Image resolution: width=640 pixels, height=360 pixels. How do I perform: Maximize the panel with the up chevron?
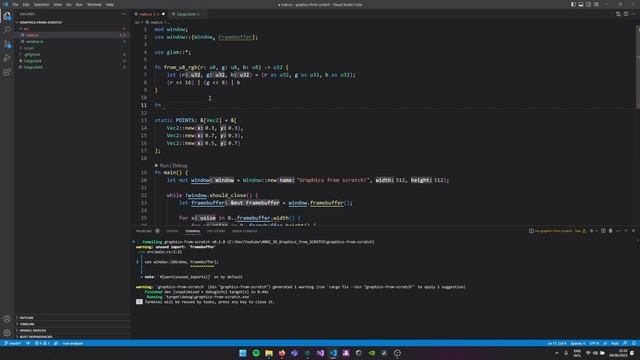(626, 231)
